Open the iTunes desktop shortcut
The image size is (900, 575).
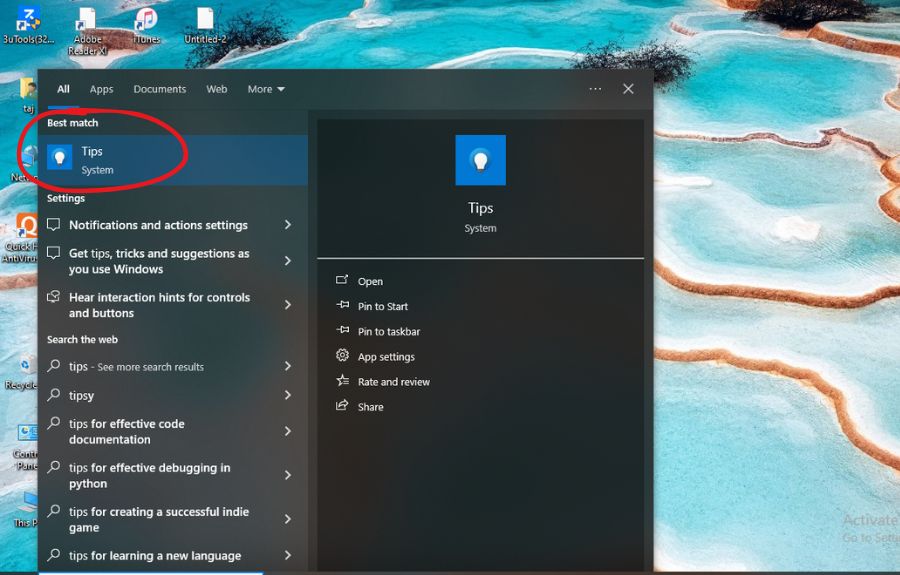(x=146, y=25)
